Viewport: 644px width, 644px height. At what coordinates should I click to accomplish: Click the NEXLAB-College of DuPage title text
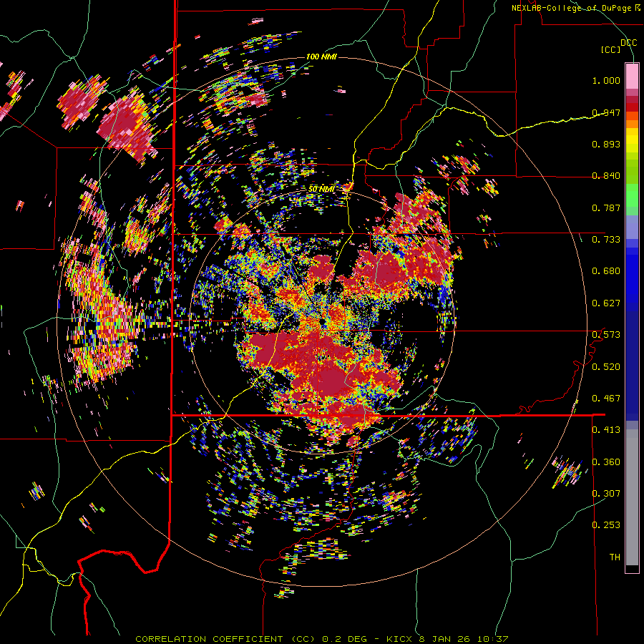coord(571,8)
